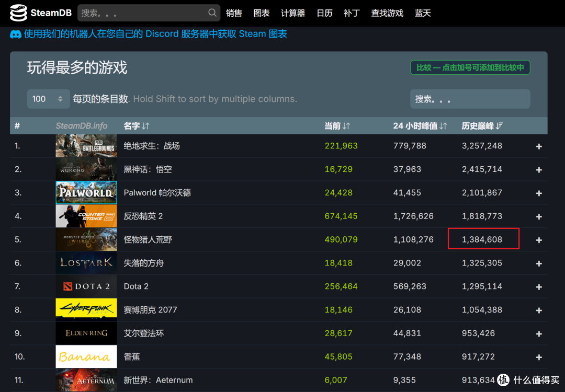Viewport: 565px width, 392px height.
Task: Select 24-hour peak value 1,108,276
Action: [413, 239]
